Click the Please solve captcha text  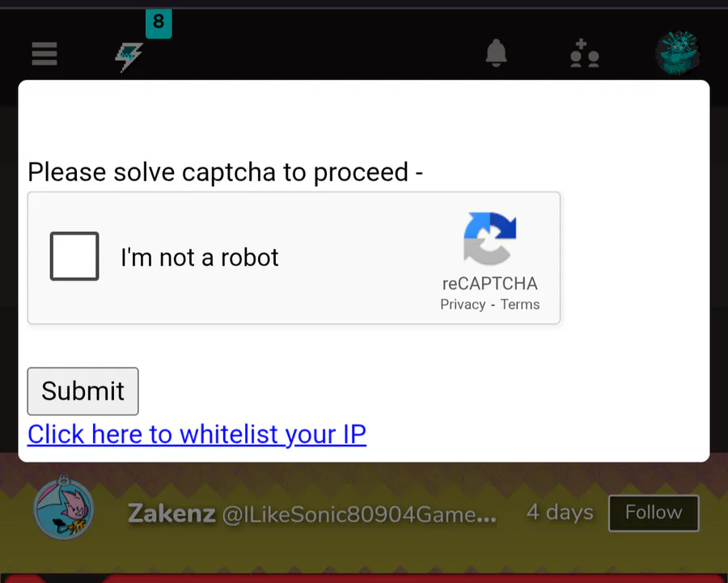click(225, 172)
